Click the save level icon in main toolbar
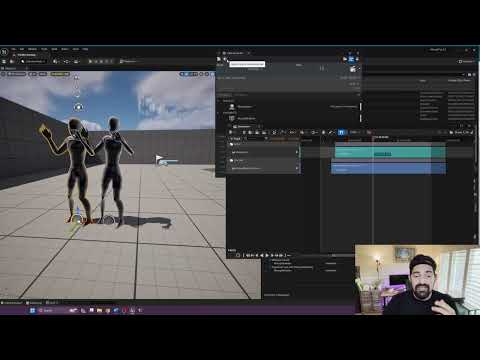This screenshot has width=480, height=360. pyautogui.click(x=4, y=61)
